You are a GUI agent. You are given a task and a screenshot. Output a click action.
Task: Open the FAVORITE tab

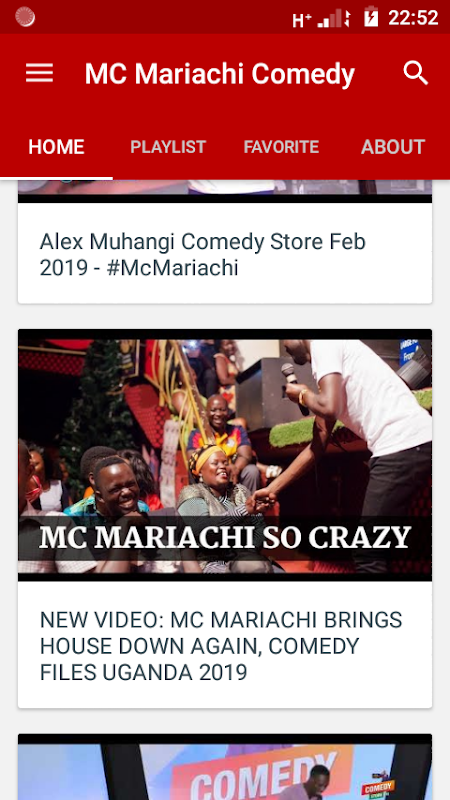pos(281,147)
